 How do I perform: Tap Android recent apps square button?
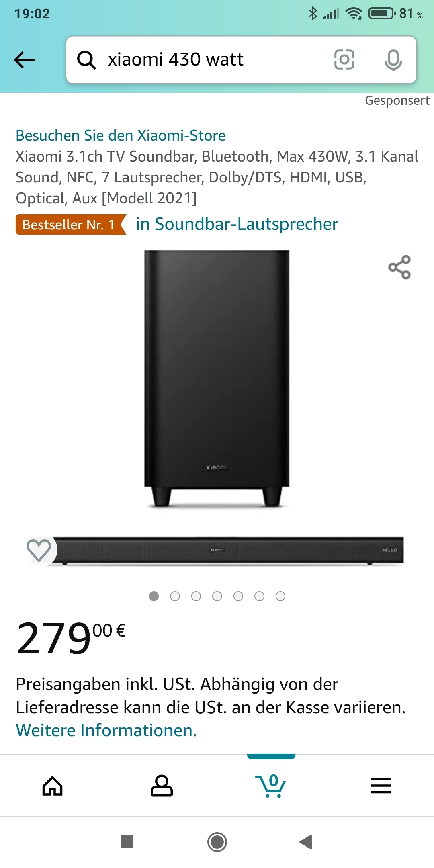tap(127, 841)
